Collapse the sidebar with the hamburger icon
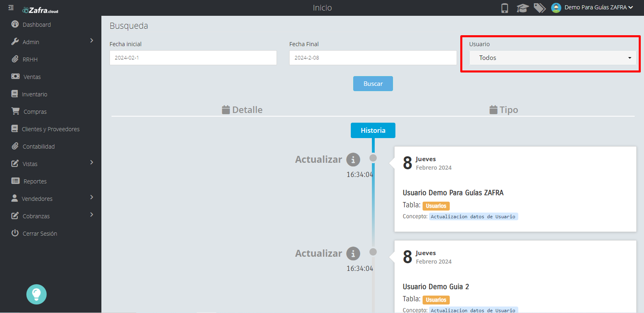This screenshot has width=644, height=313. coord(11,8)
